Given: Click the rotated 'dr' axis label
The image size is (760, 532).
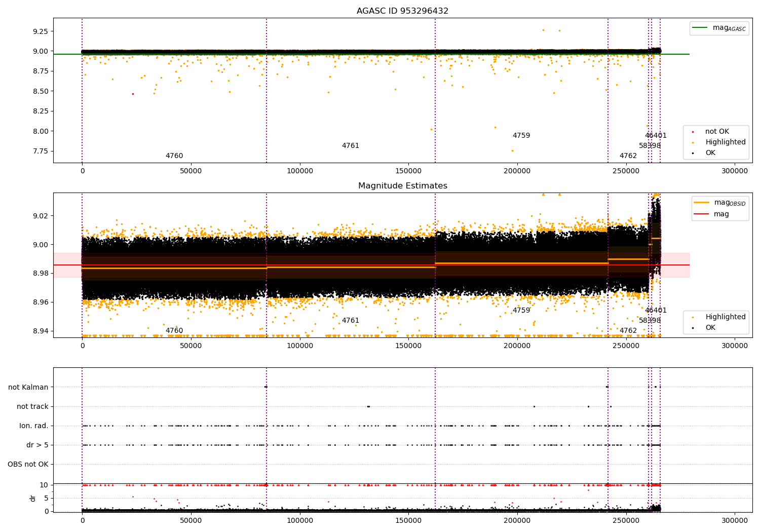Looking at the screenshot, I should [33, 498].
